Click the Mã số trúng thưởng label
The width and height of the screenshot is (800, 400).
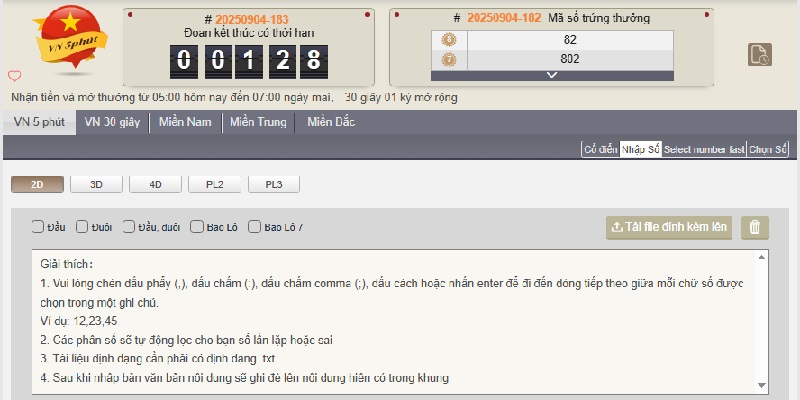pyautogui.click(x=599, y=18)
